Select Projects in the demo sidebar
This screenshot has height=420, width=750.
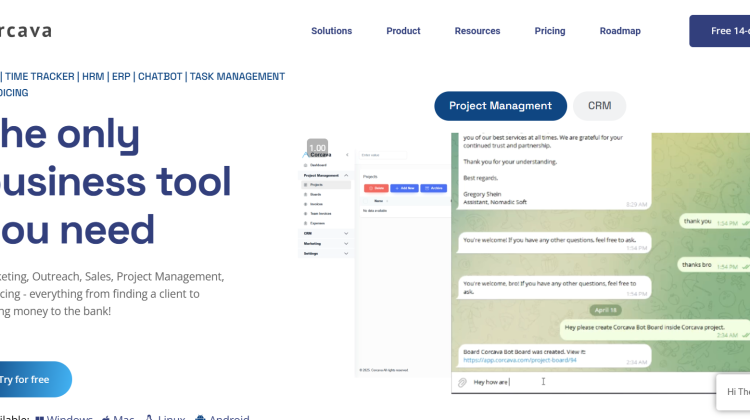[x=326, y=185]
